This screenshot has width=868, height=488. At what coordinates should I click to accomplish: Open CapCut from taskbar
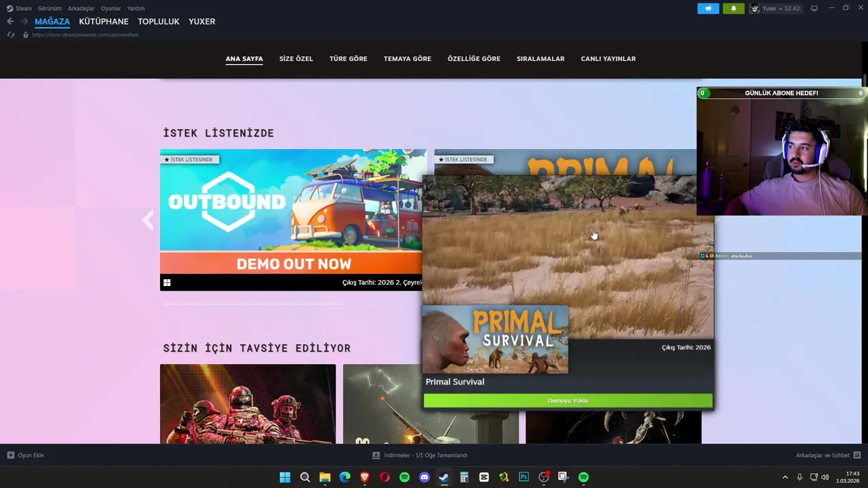(x=484, y=477)
